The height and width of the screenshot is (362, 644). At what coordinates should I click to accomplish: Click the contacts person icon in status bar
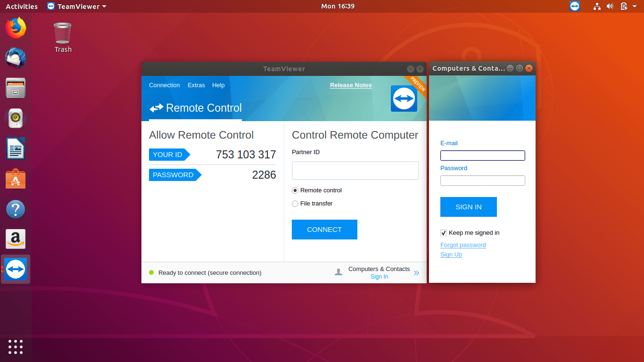click(x=339, y=272)
